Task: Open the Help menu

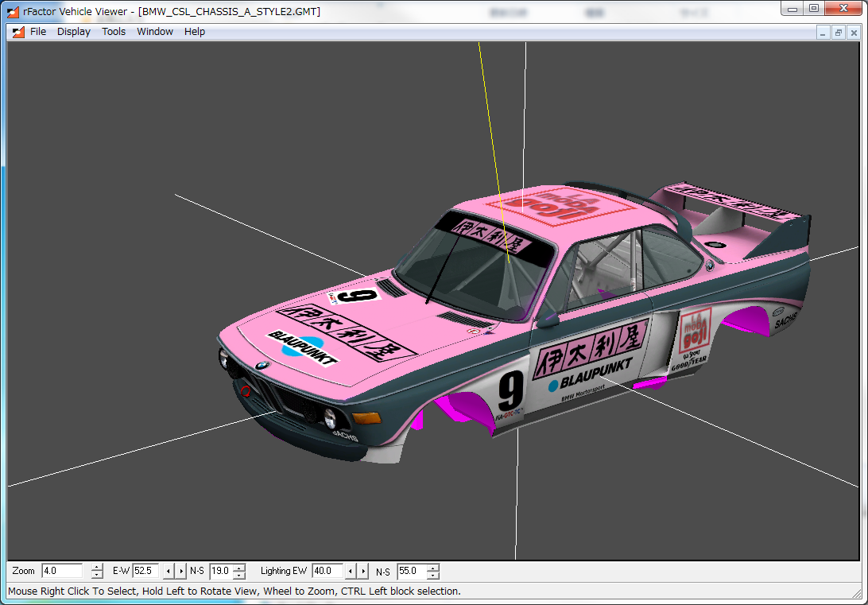Action: tap(195, 32)
